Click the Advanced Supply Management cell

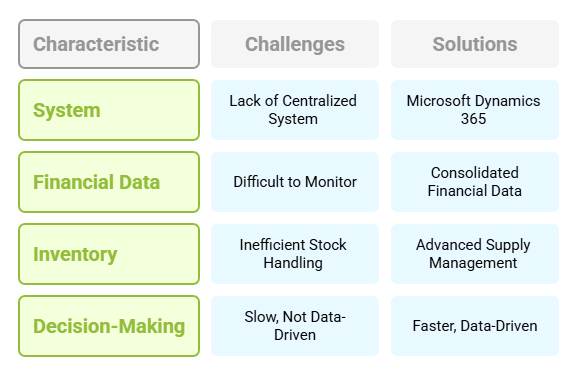[x=475, y=254]
